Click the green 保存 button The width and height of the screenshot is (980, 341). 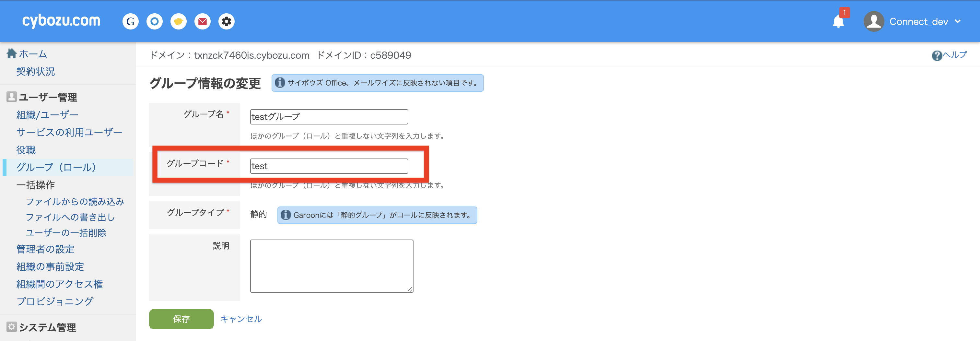tap(181, 319)
